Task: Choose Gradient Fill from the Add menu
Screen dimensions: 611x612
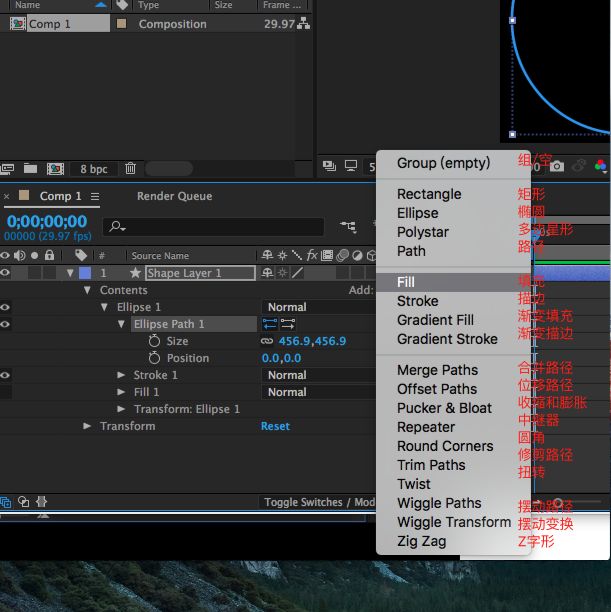Action: click(x=454, y=320)
